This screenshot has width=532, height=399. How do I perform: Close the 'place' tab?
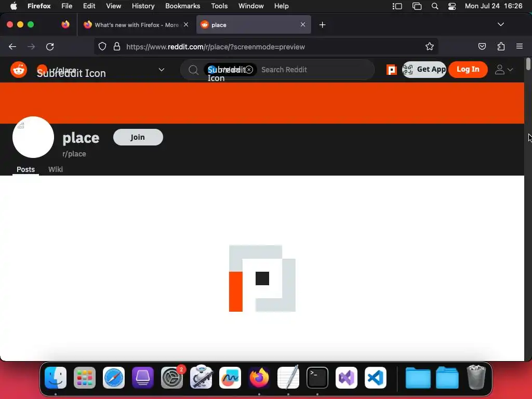pos(303,24)
